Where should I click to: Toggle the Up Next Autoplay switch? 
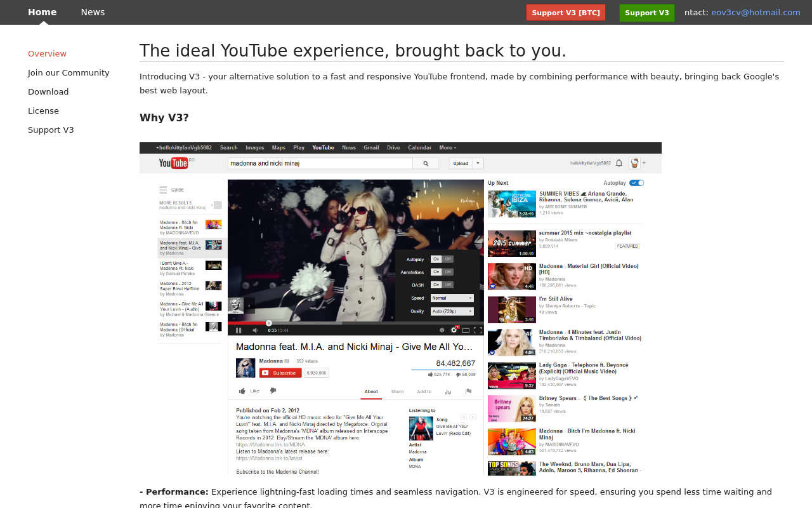pos(637,183)
